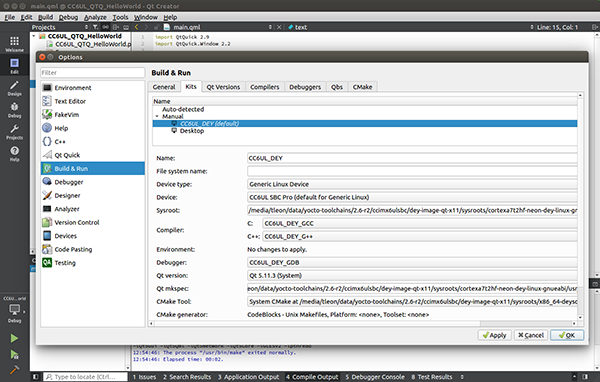Collapse the Manual kits group

[x=157, y=116]
